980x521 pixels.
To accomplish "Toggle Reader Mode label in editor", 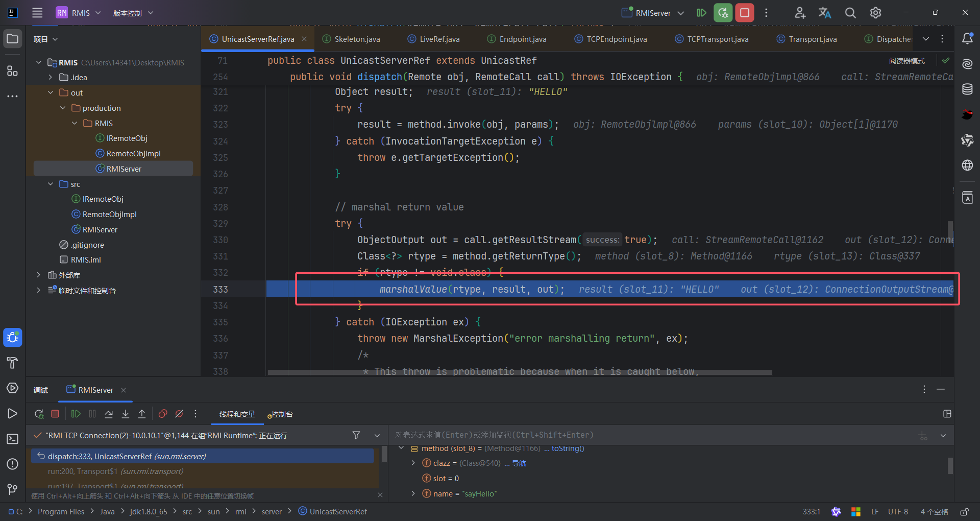I will (907, 61).
